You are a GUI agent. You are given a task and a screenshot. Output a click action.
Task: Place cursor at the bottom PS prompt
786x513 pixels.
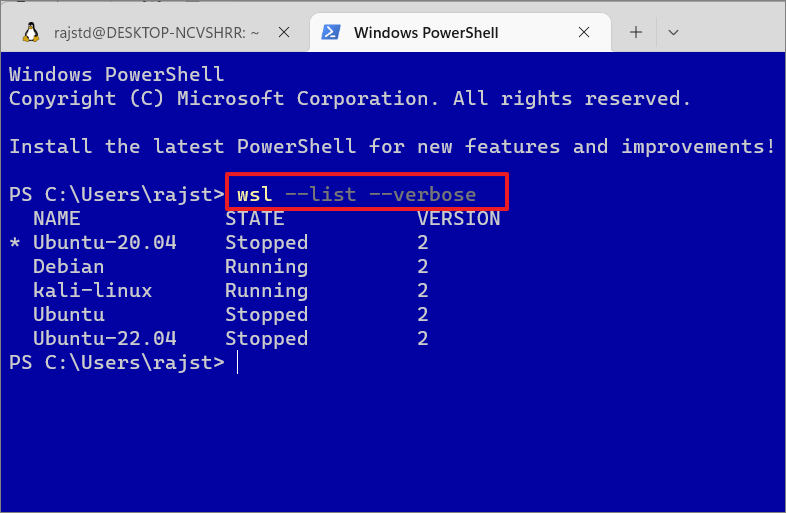pos(238,363)
